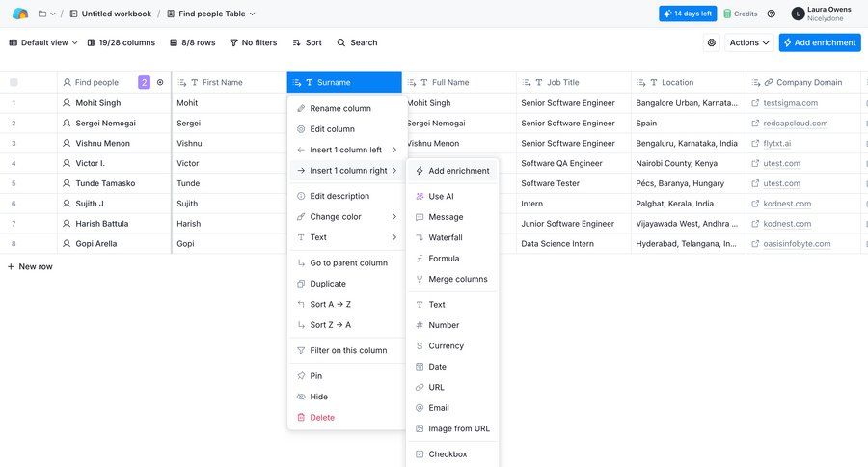This screenshot has height=467, width=868.
Task: Select Go to parent column
Action: pos(347,263)
